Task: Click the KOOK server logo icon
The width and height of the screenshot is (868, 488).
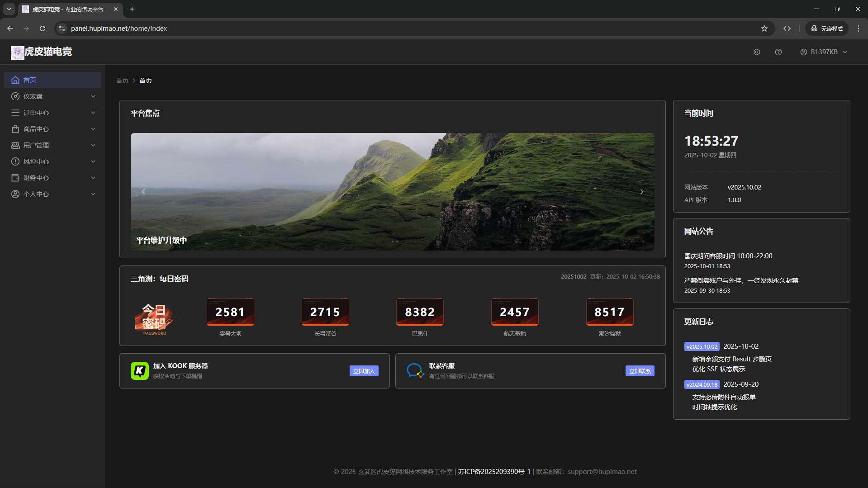Action: pyautogui.click(x=139, y=371)
